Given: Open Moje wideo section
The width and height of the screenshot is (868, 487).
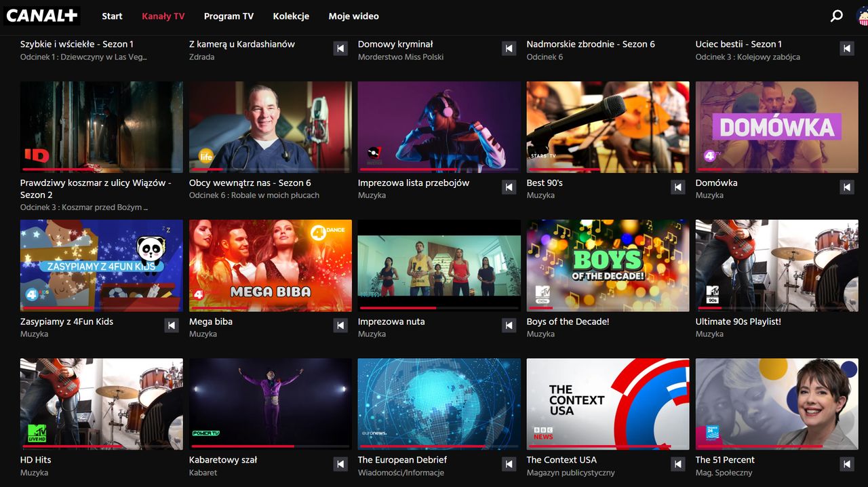Looking at the screenshot, I should coord(353,16).
